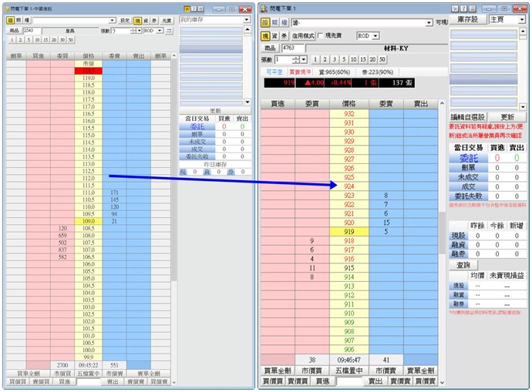
Task: Click quantity preset 3 in right window
Action: click(x=335, y=59)
